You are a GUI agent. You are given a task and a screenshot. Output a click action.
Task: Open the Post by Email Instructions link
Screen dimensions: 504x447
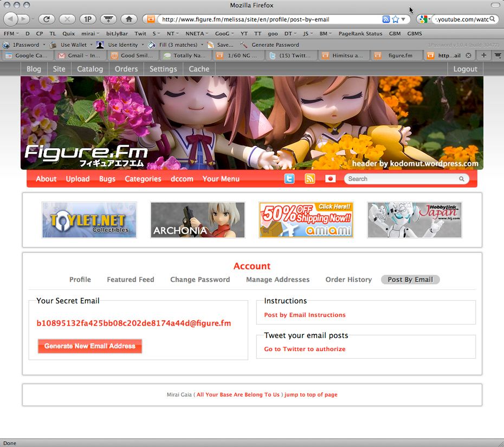(x=305, y=315)
